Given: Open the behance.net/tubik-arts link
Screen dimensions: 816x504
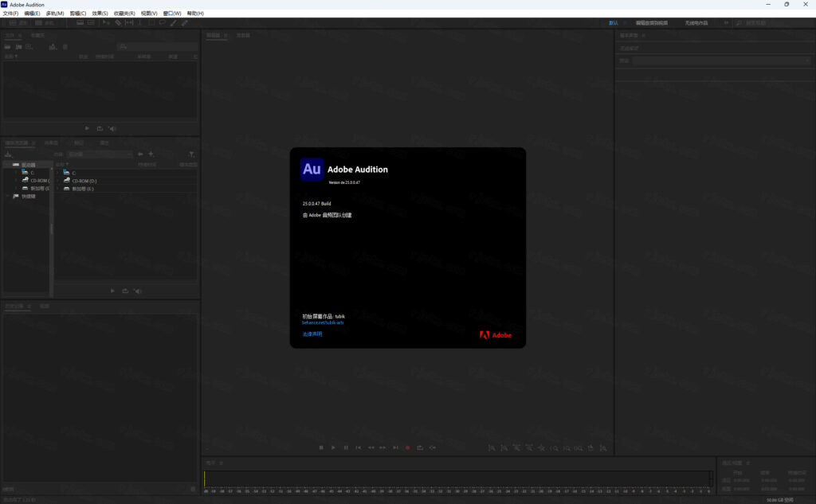Looking at the screenshot, I should click(x=323, y=322).
